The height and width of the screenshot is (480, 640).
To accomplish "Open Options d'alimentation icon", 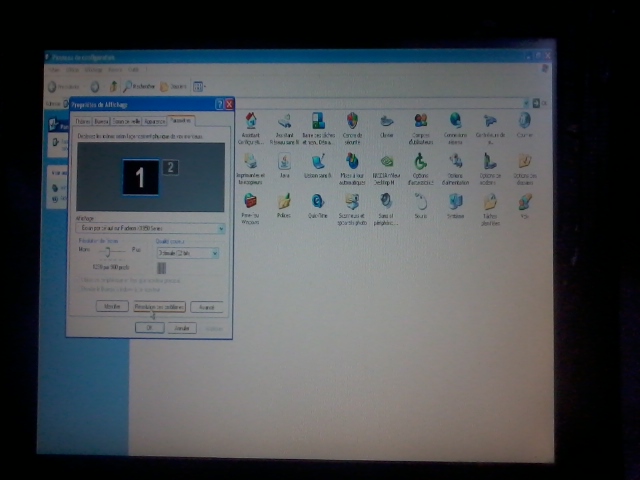I will click(x=455, y=169).
